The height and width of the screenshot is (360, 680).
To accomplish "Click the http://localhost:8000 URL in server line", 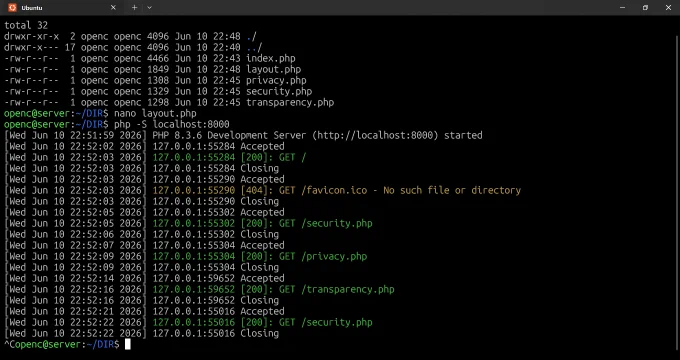I will coord(375,135).
